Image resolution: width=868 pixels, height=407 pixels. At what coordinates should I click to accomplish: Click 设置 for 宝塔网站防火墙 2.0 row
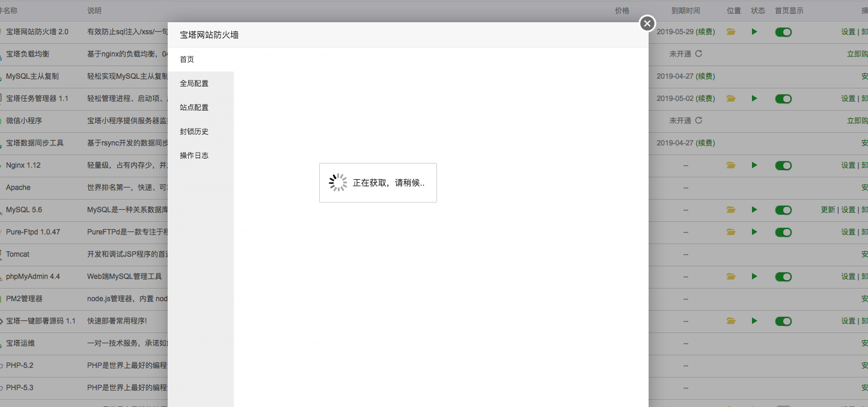(x=848, y=32)
